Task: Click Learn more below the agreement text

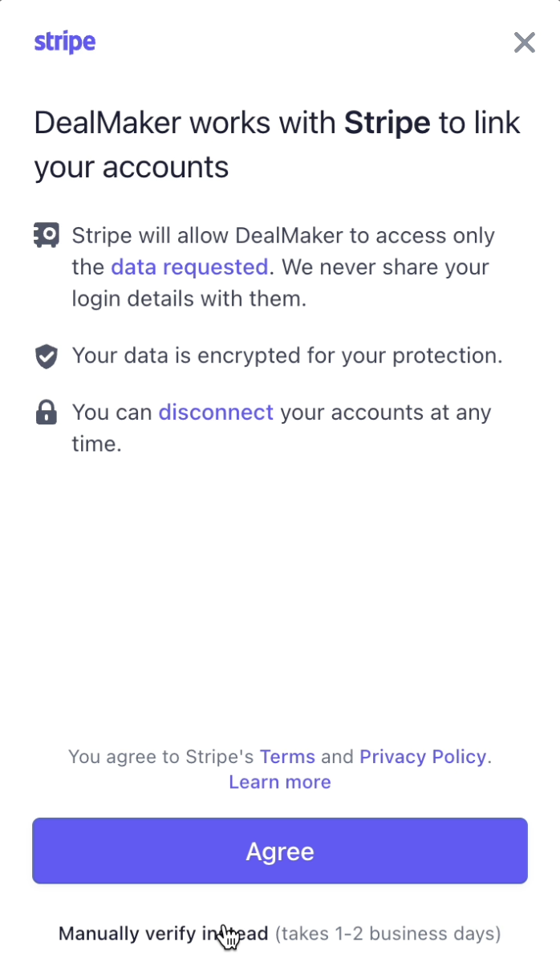Action: coord(279,782)
